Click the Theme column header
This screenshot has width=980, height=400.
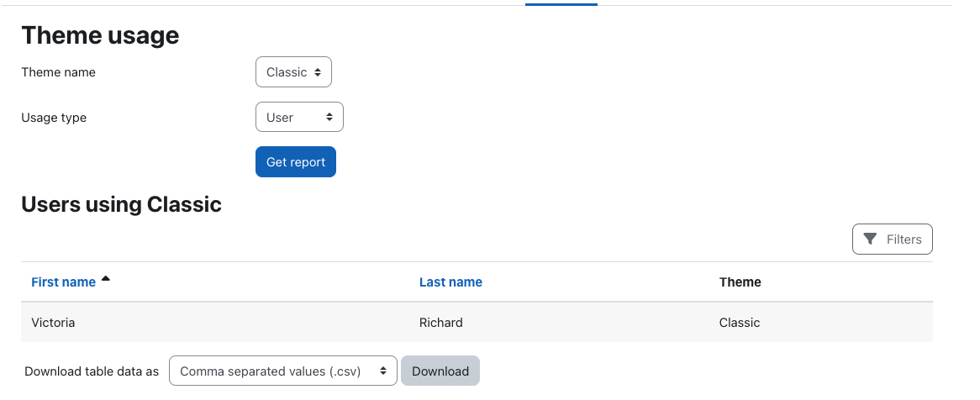(740, 282)
